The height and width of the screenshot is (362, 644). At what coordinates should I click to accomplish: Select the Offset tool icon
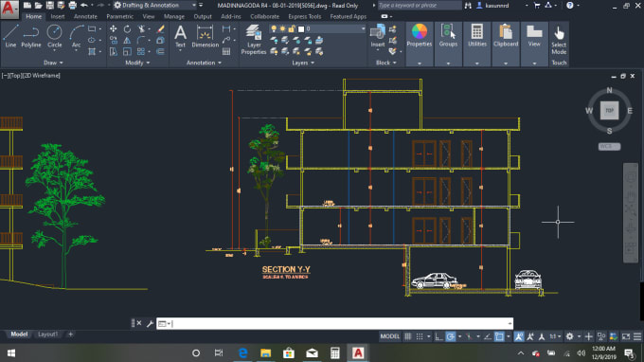(161, 51)
